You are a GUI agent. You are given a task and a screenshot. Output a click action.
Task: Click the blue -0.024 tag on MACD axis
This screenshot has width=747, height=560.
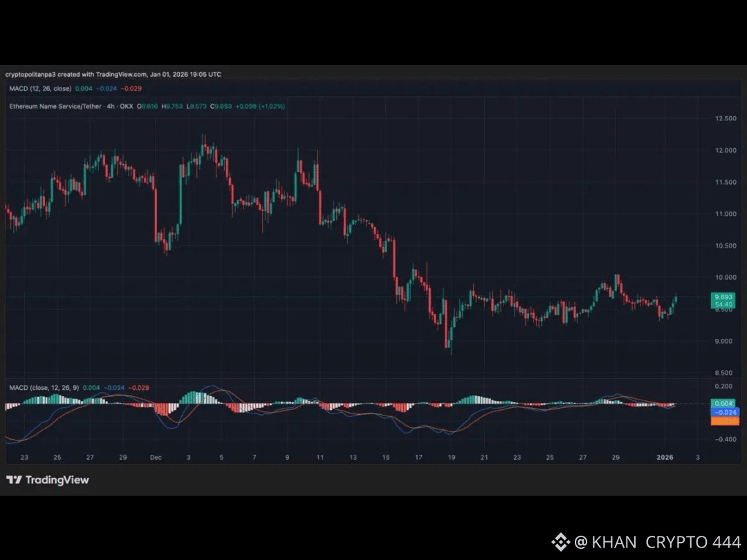pyautogui.click(x=726, y=412)
